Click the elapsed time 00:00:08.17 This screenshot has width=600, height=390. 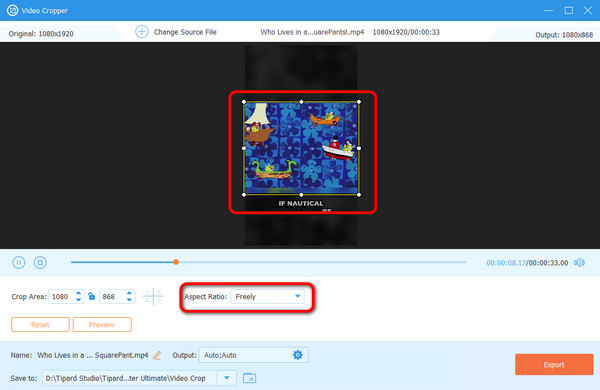coord(506,263)
